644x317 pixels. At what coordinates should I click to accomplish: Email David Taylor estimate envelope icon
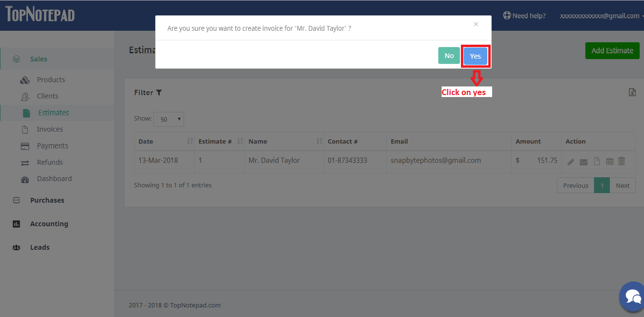click(x=583, y=162)
